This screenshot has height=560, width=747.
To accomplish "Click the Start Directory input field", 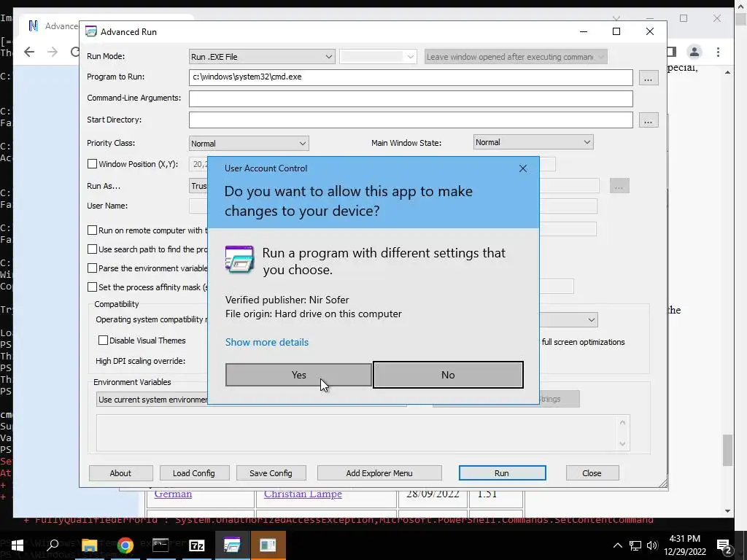I will click(x=411, y=120).
